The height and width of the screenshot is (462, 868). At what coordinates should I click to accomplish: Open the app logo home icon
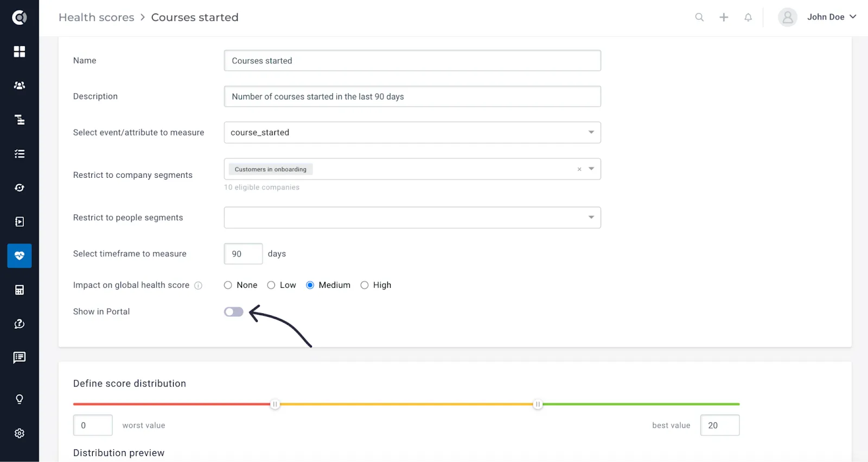[20, 17]
